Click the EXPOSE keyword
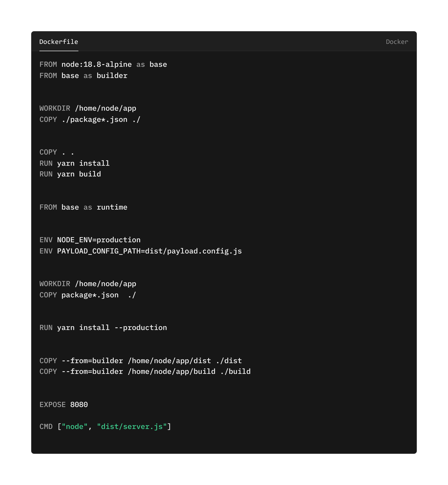This screenshot has width=448, height=485. (x=52, y=404)
